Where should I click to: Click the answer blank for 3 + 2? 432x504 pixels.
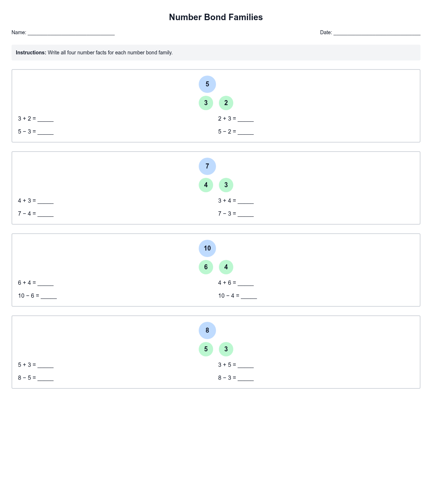[x=45, y=119]
